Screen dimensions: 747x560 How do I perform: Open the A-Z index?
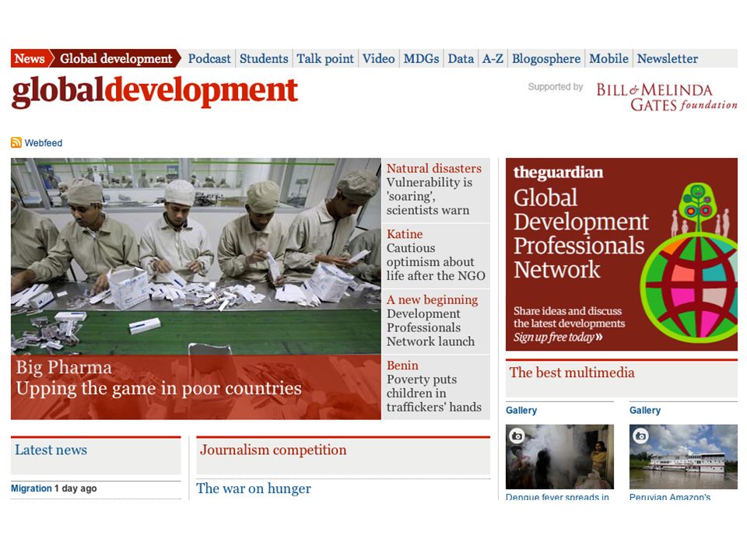(493, 58)
